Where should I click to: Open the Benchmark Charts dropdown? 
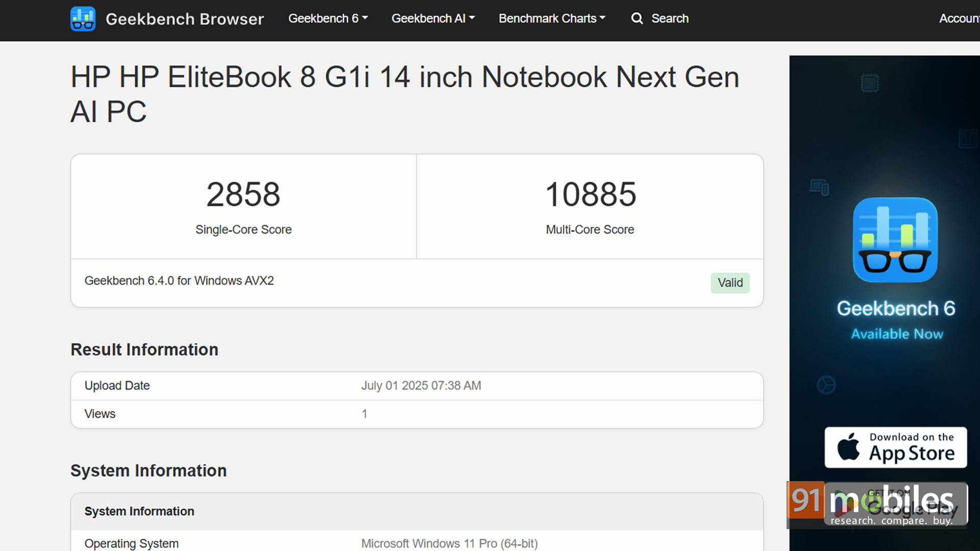point(552,18)
